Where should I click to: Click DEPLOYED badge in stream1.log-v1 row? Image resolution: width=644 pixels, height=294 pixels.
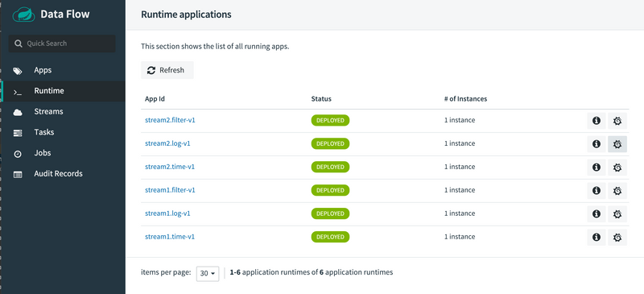[x=330, y=213]
